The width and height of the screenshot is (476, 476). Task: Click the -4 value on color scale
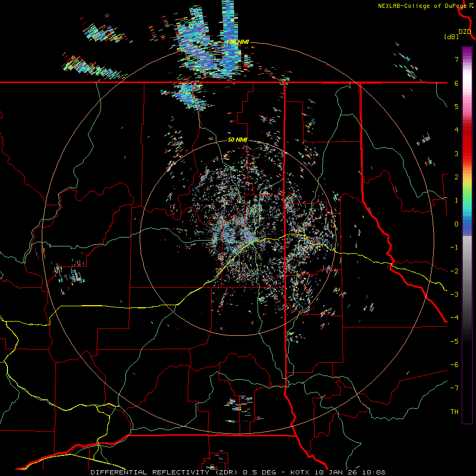[x=454, y=318]
